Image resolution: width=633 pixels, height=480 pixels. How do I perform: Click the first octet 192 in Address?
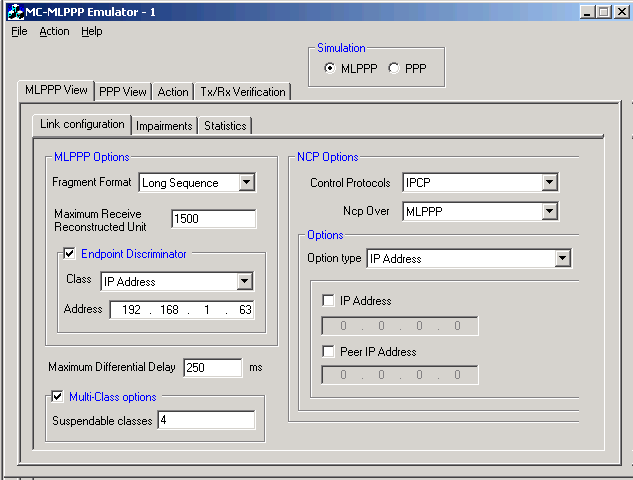(131, 310)
